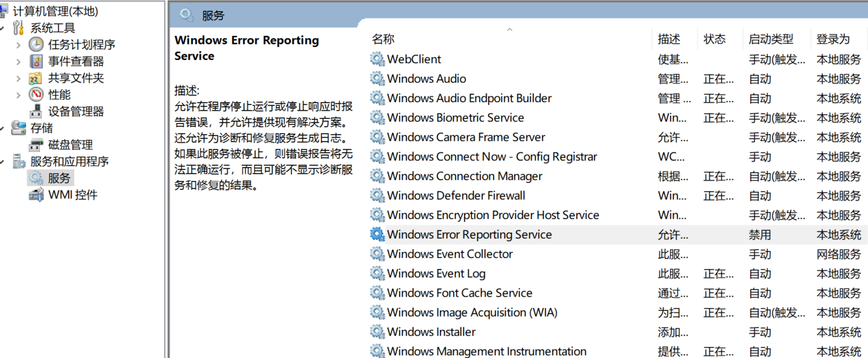Click the 服务 gear icon in tree
The height and width of the screenshot is (358, 868).
click(x=37, y=178)
